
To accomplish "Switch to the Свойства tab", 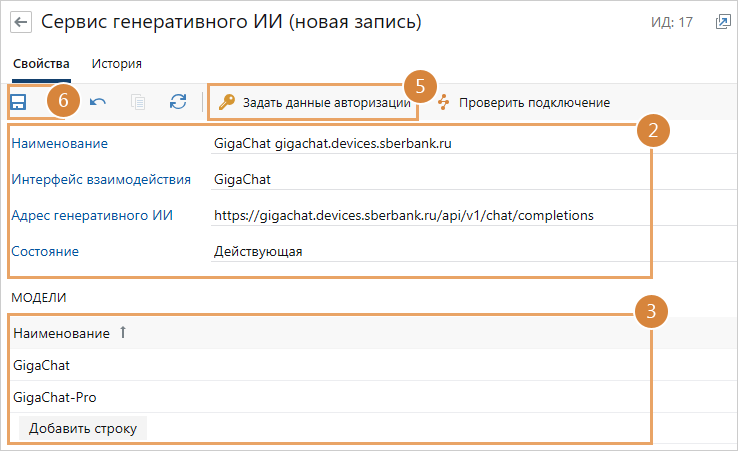I will coord(41,64).
